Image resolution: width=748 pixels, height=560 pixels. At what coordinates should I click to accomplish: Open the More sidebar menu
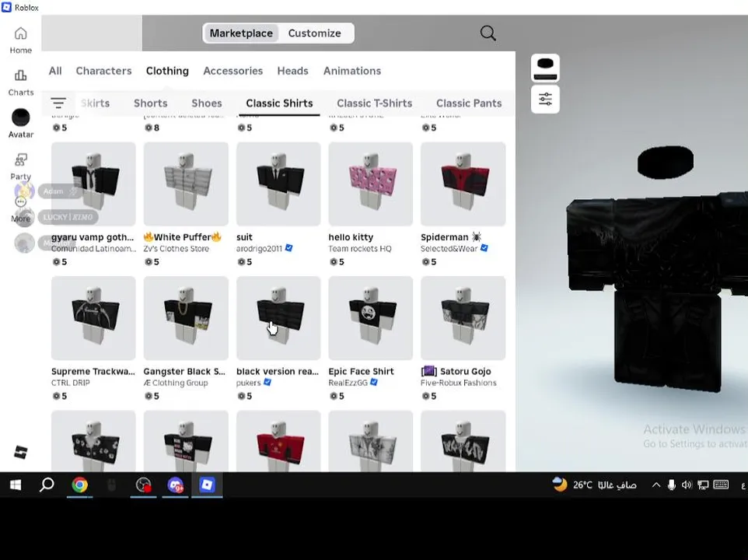coord(20,210)
